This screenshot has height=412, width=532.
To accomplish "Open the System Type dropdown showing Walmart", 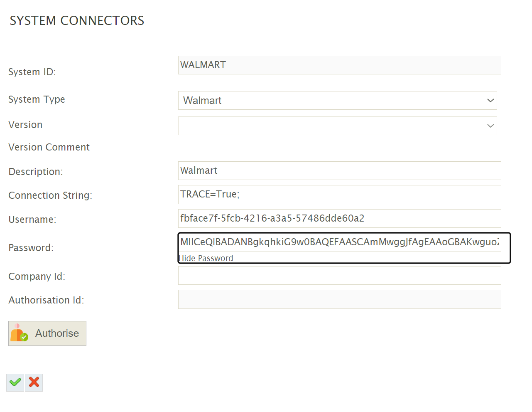I will tap(338, 101).
